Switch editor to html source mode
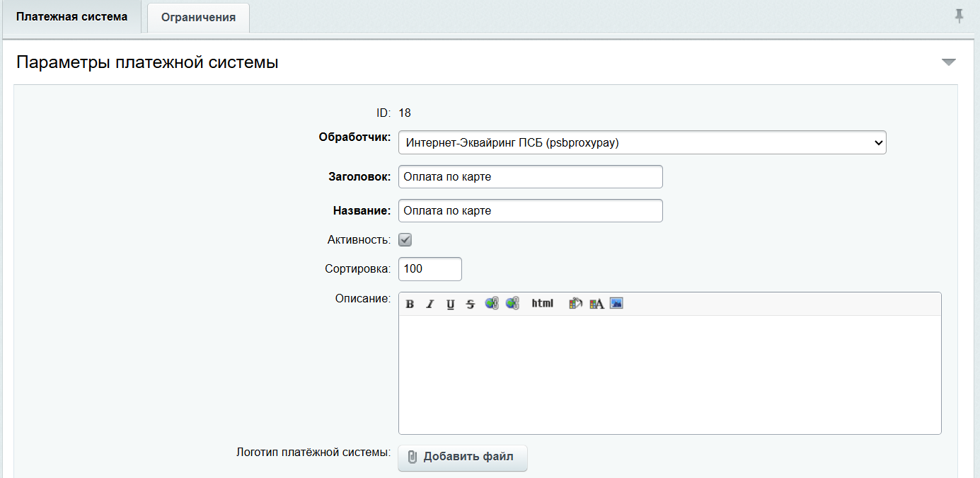 tap(542, 303)
